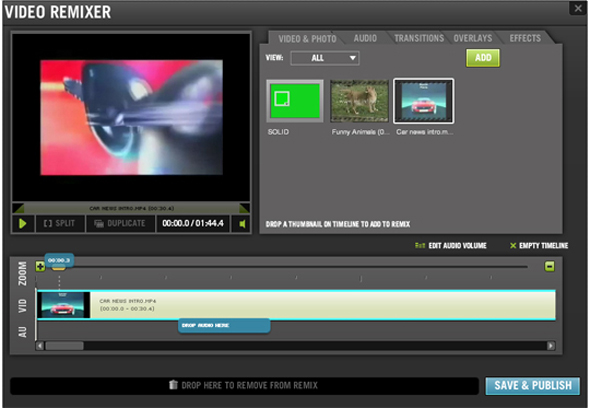The height and width of the screenshot is (408, 590).
Task: Select the Funny Animals thumbnail
Action: point(359,101)
